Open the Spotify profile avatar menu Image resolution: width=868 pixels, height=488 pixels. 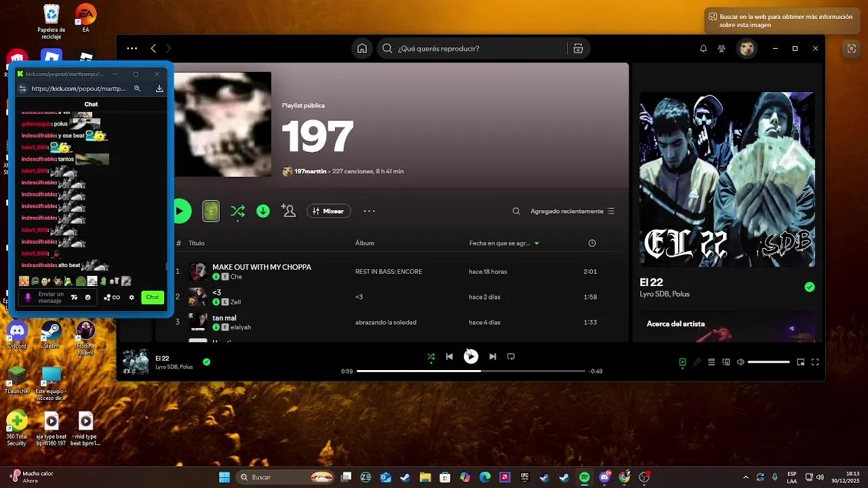[x=747, y=49]
